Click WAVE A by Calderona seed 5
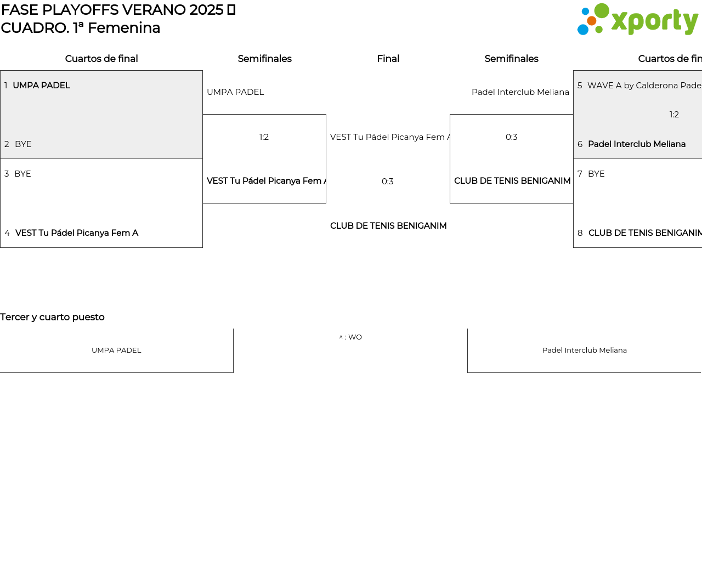Screen dimensions: 702x588 (x=644, y=86)
